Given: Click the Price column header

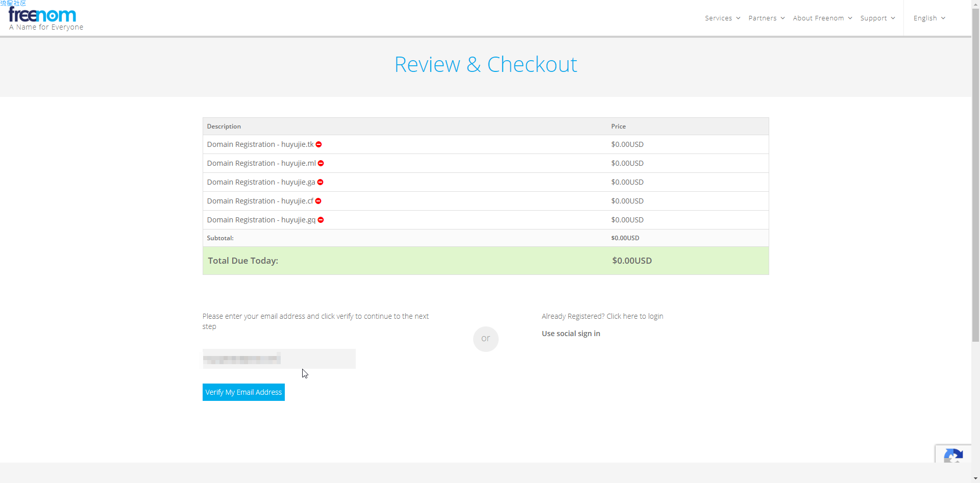Looking at the screenshot, I should pyautogui.click(x=618, y=126).
